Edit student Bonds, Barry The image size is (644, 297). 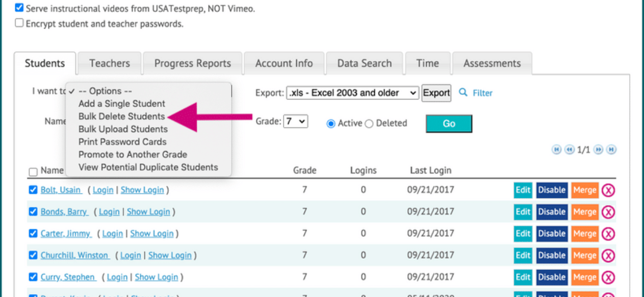click(x=523, y=212)
